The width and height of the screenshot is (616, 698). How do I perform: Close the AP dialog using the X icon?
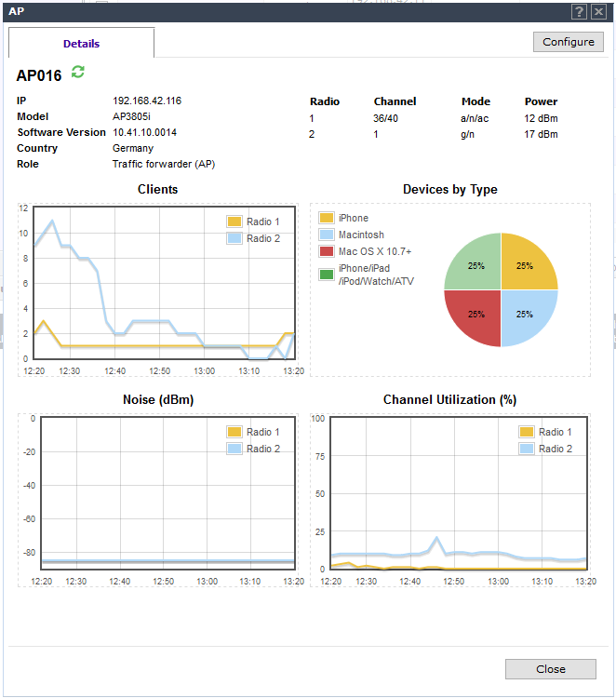pos(598,11)
